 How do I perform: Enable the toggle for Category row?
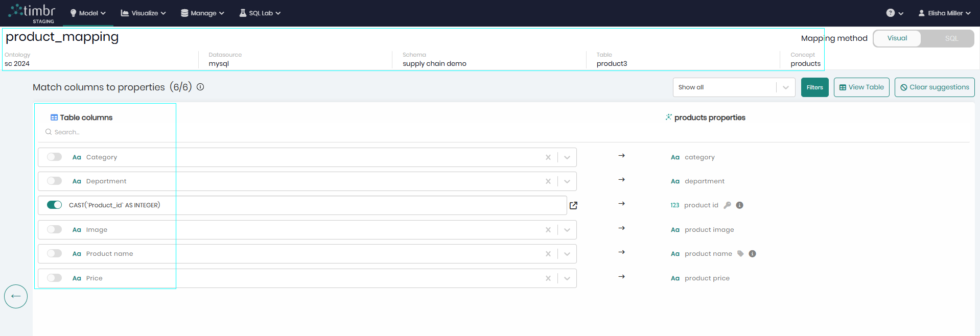click(x=54, y=157)
